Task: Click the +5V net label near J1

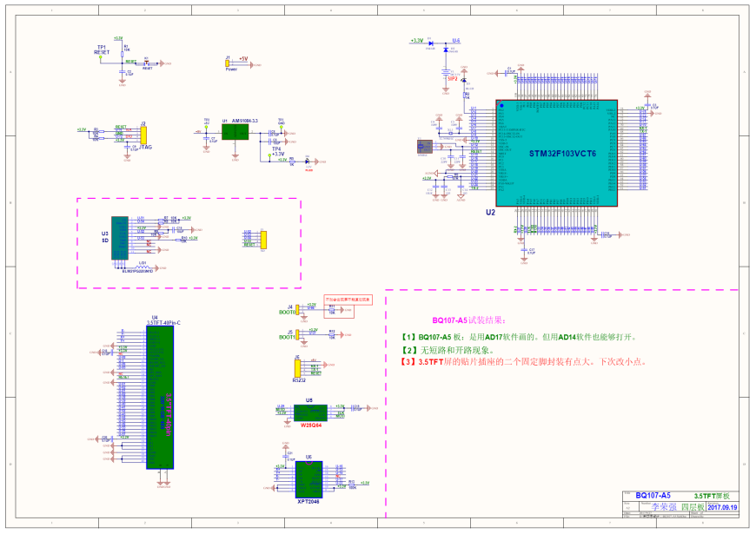Action: coord(243,59)
